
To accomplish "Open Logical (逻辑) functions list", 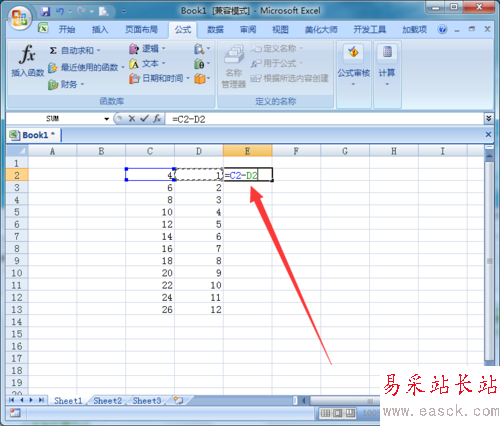I will [147, 49].
